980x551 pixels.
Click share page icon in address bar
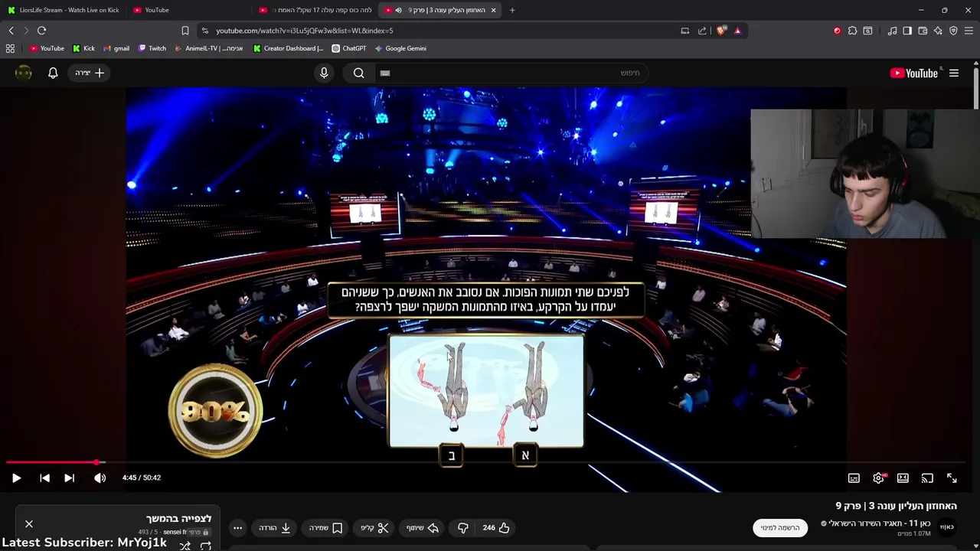(x=702, y=31)
